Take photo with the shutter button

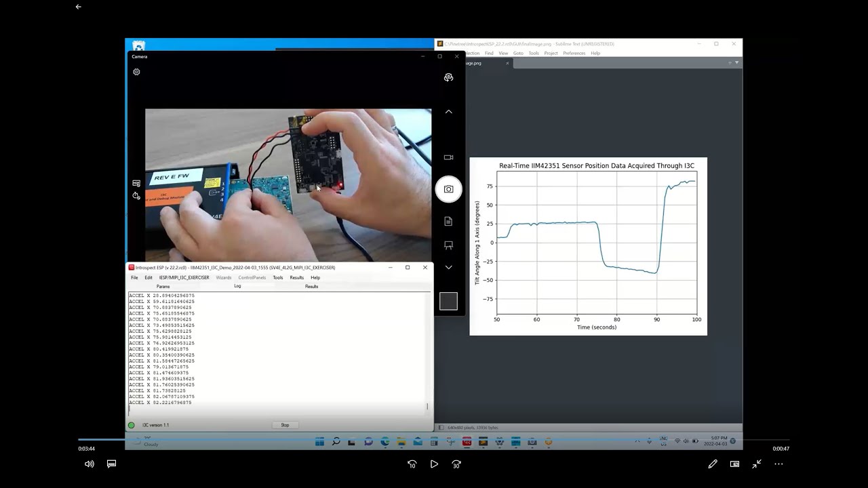pyautogui.click(x=448, y=189)
